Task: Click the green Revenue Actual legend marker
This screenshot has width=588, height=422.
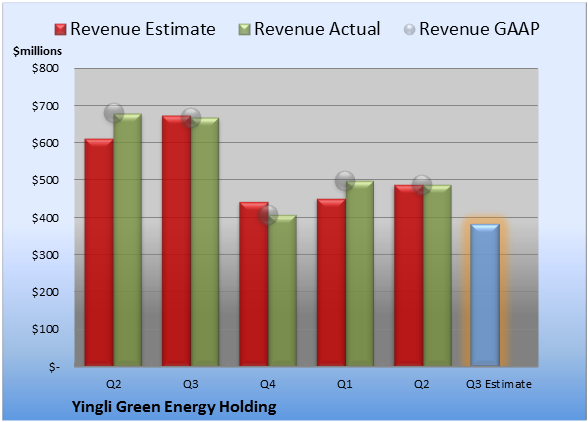Action: [244, 30]
